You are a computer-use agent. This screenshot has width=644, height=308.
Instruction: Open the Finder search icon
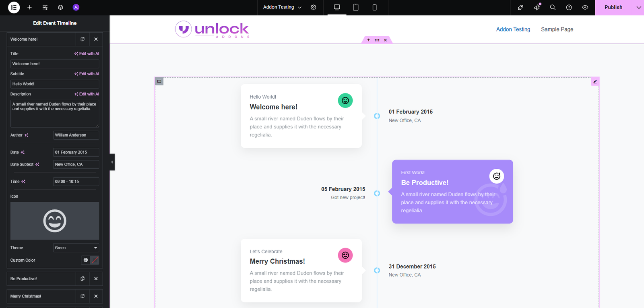[553, 7]
